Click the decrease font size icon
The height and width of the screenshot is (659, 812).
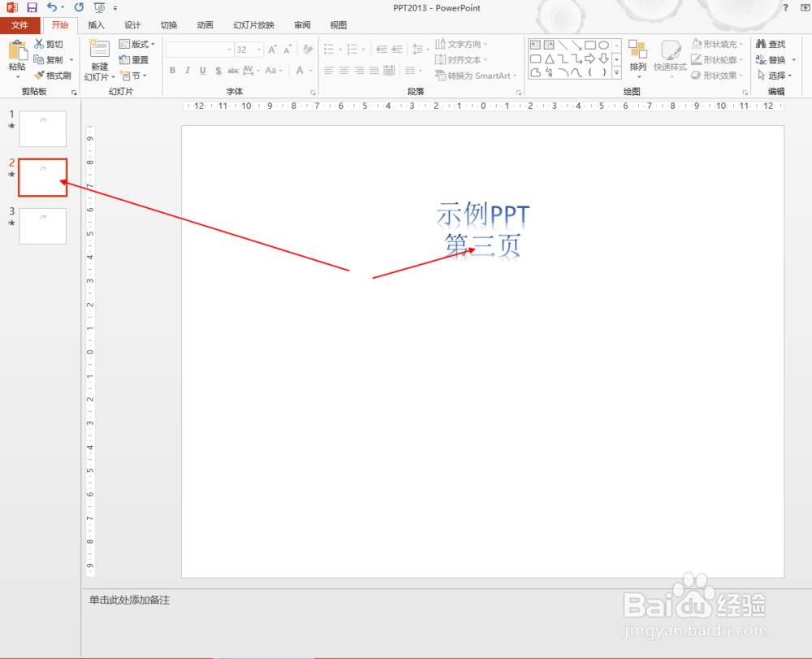click(288, 50)
